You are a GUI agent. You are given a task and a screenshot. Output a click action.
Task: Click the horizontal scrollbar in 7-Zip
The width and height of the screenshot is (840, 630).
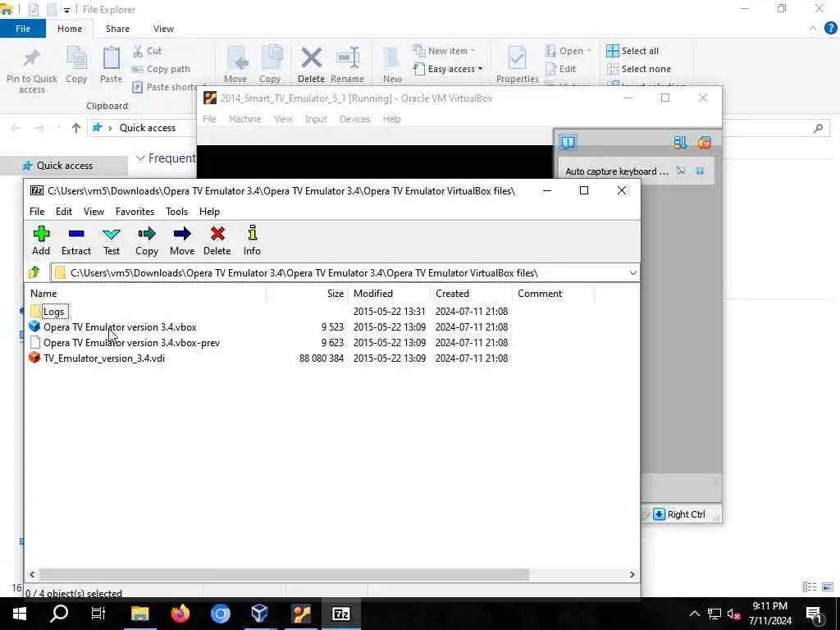point(284,574)
